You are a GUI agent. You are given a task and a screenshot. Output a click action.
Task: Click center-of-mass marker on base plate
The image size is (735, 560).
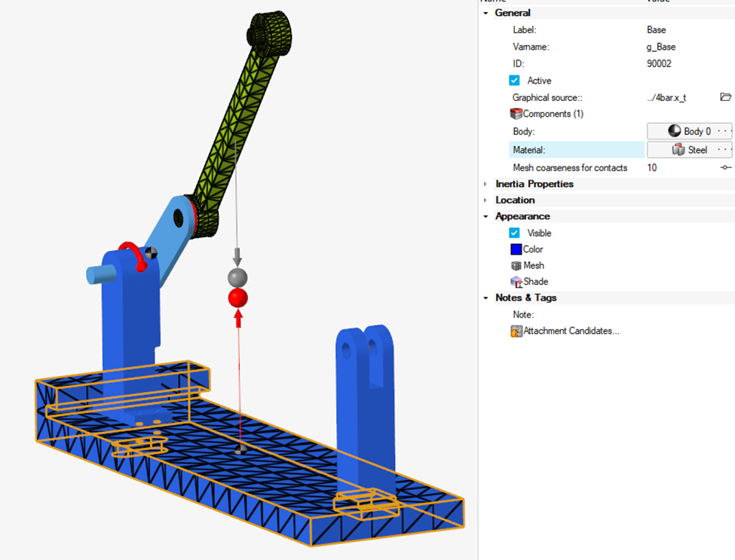point(240,450)
